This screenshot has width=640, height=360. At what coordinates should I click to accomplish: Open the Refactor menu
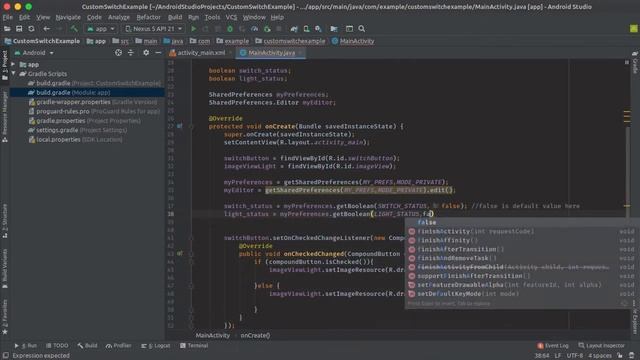coord(149,17)
